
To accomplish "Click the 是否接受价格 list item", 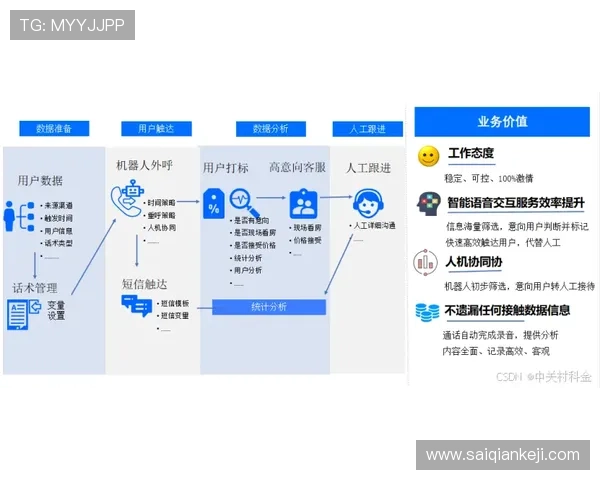I will click(254, 245).
